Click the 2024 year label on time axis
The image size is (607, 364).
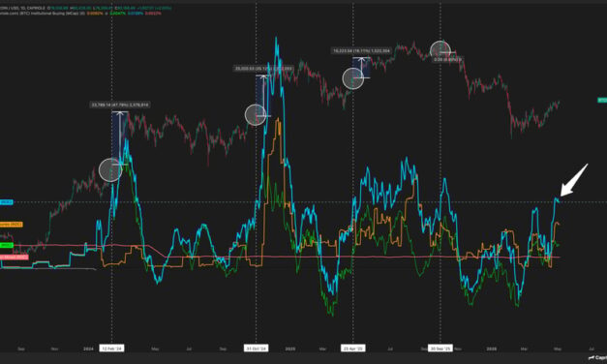[89, 349]
